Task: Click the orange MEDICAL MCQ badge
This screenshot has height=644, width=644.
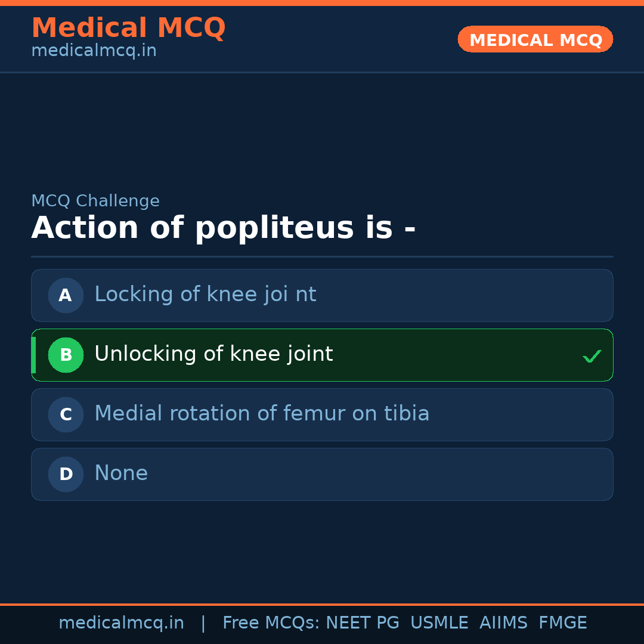Action: (535, 39)
